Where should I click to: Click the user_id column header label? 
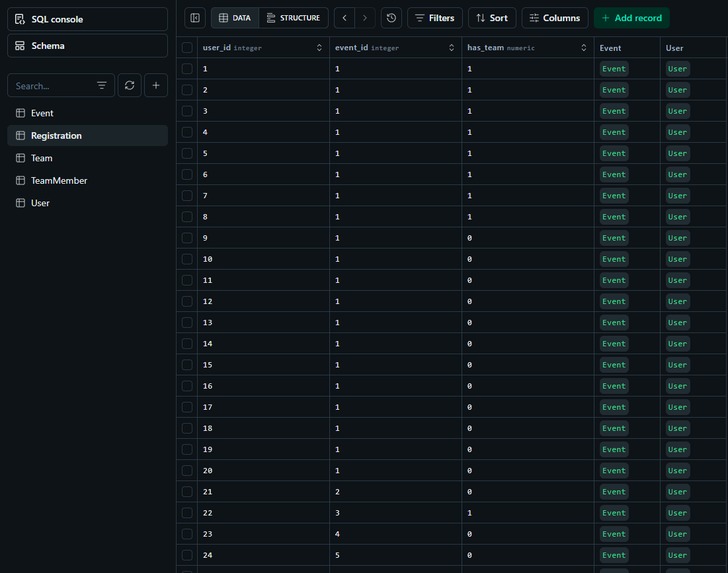pyautogui.click(x=216, y=47)
